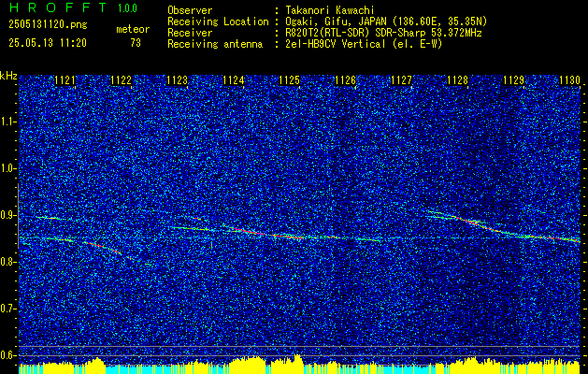Click the 1129 time axis marker
The image size is (588, 374).
[x=514, y=80]
